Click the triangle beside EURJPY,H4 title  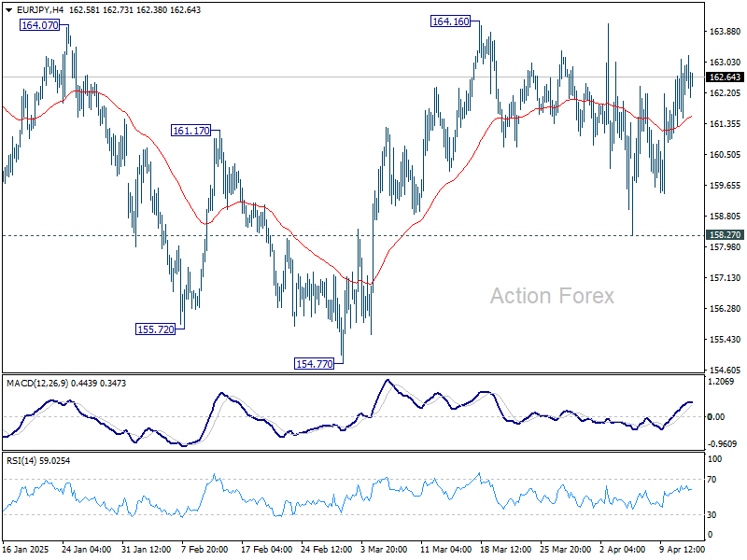coord(8,10)
